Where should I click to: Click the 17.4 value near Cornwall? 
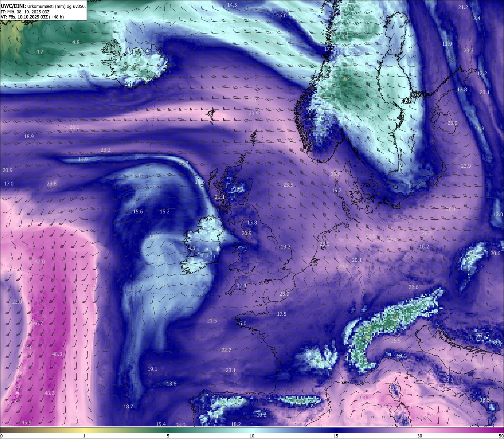click(241, 285)
